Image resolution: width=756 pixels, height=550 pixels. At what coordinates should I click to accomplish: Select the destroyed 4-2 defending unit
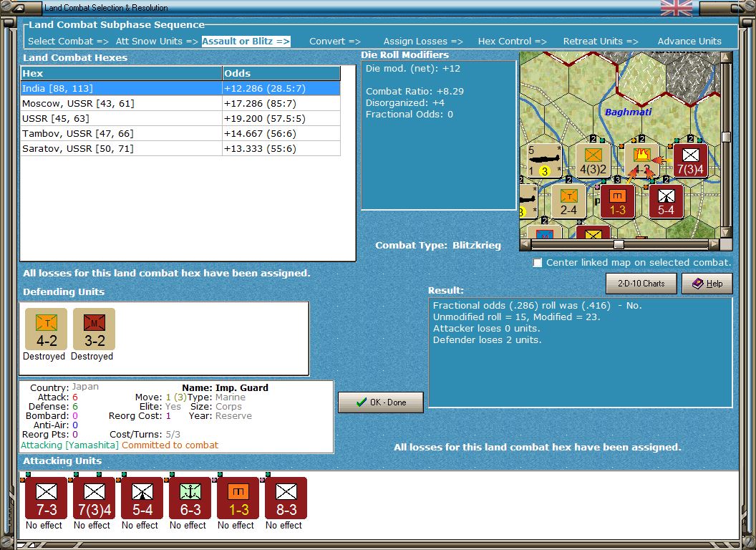(x=47, y=329)
